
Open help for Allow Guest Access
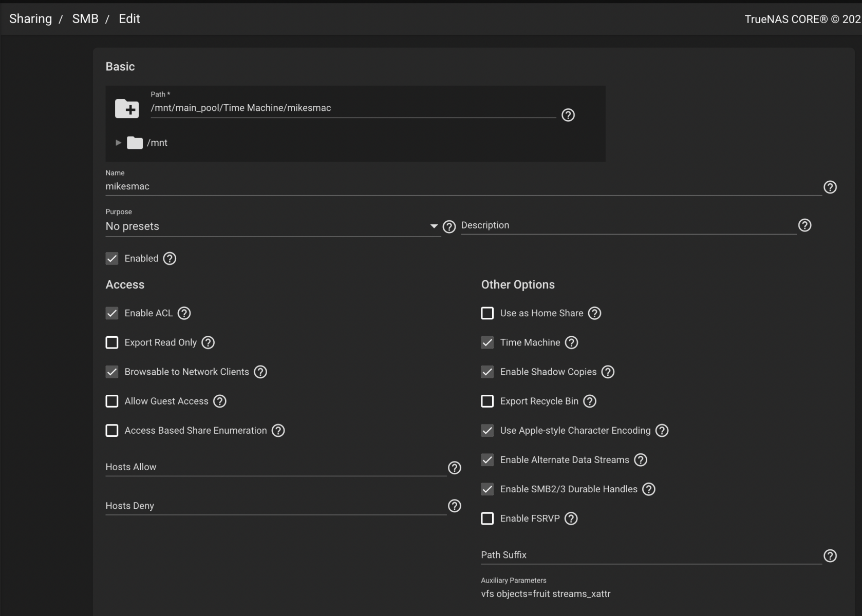219,401
